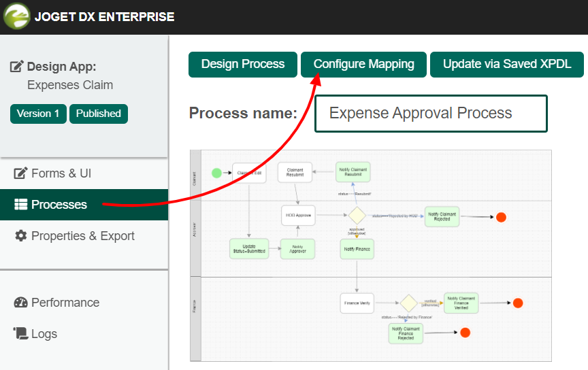Click the Joget DX logo icon

point(17,16)
